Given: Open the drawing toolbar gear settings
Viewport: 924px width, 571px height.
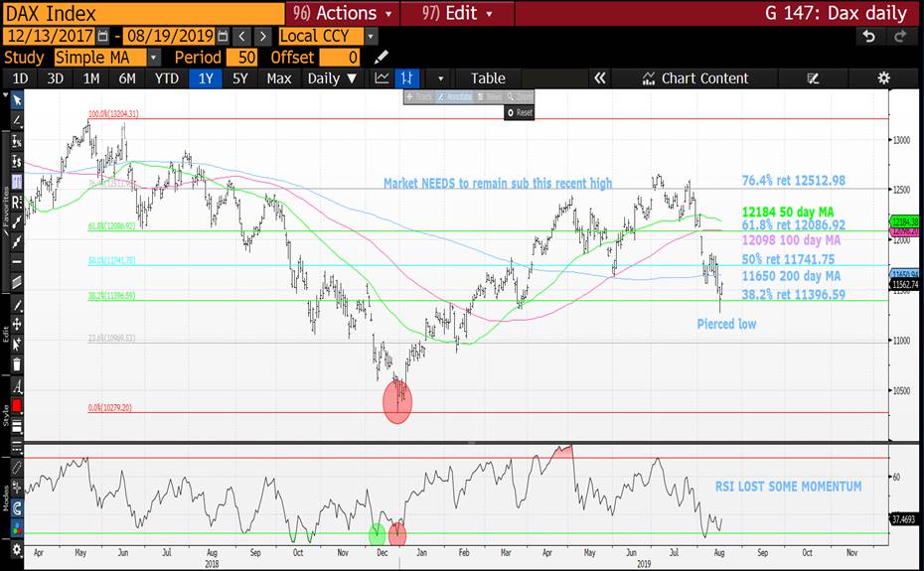Looking at the screenshot, I should 17,550.
